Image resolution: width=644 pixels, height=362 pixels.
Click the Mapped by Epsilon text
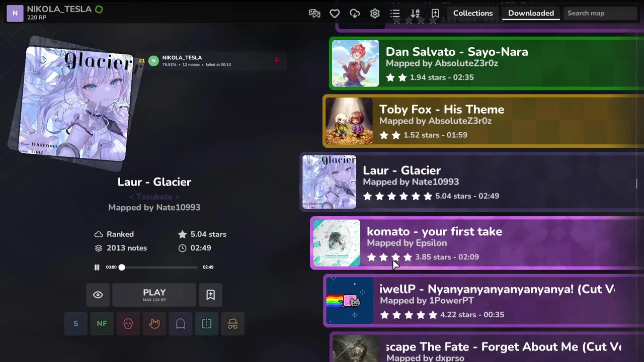(407, 243)
